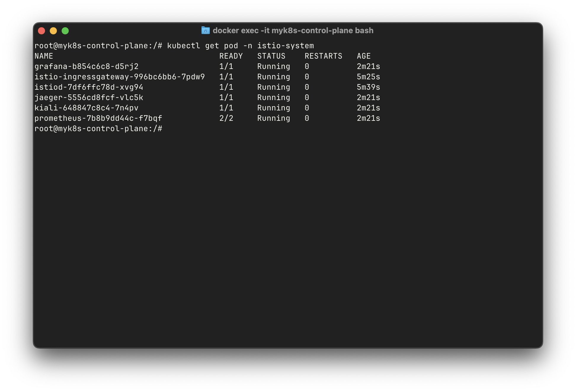
Task: Click the Running status of jaeger row
Action: 274,98
